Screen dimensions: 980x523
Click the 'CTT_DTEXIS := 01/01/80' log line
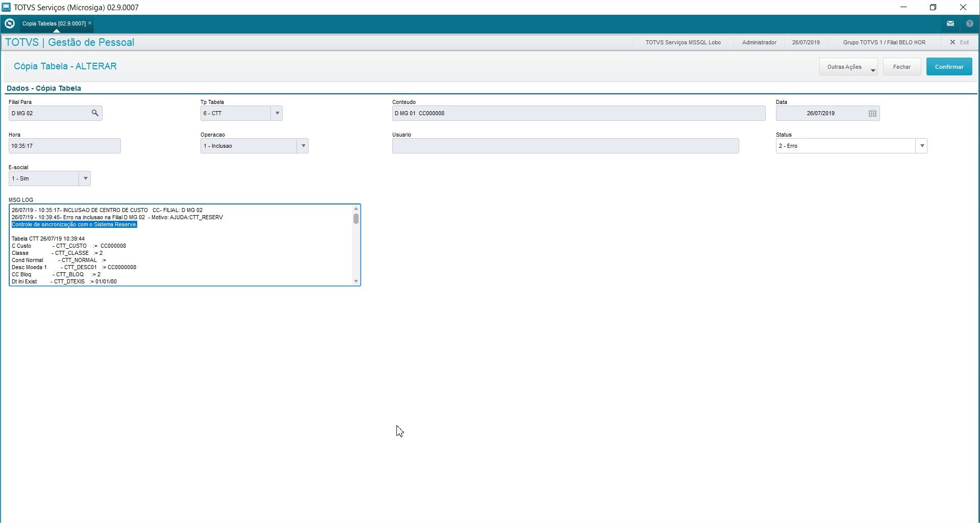click(64, 281)
